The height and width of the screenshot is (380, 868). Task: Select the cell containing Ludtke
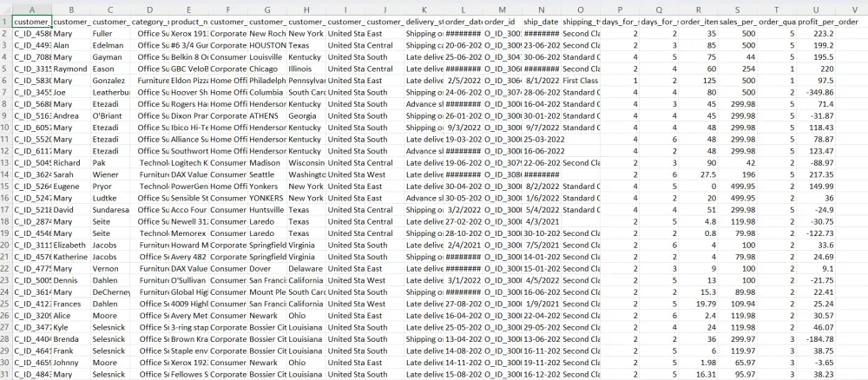click(111, 198)
